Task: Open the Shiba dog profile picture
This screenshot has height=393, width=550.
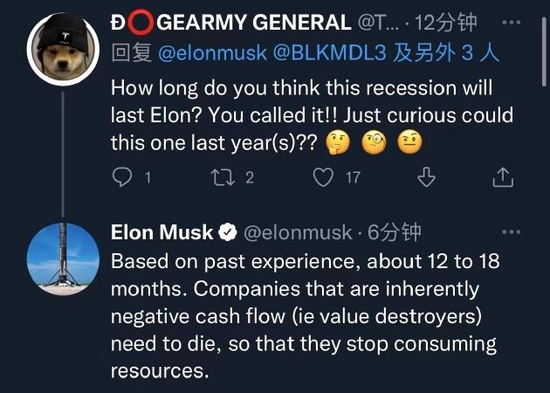Action: click(63, 49)
